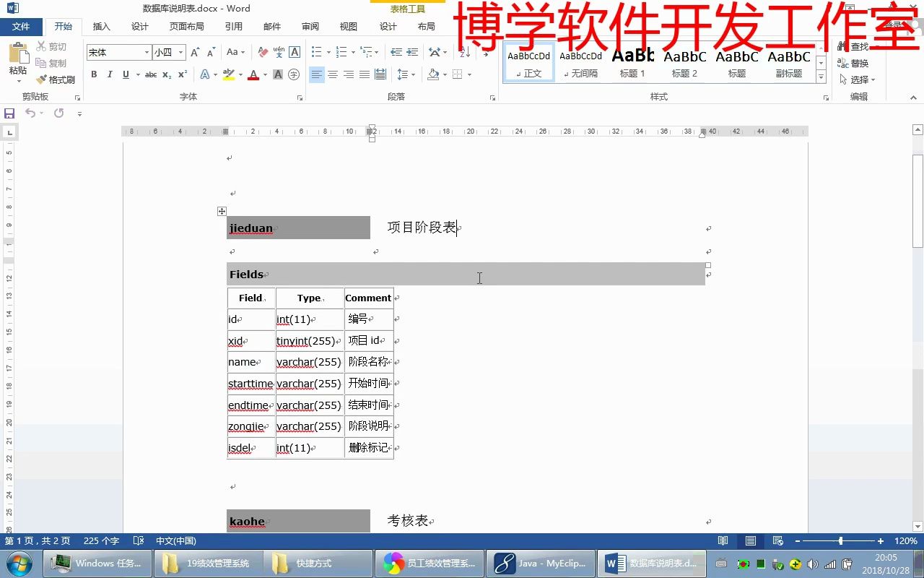Switch to read mode view in status bar
This screenshot has height=578, width=924.
(723, 541)
